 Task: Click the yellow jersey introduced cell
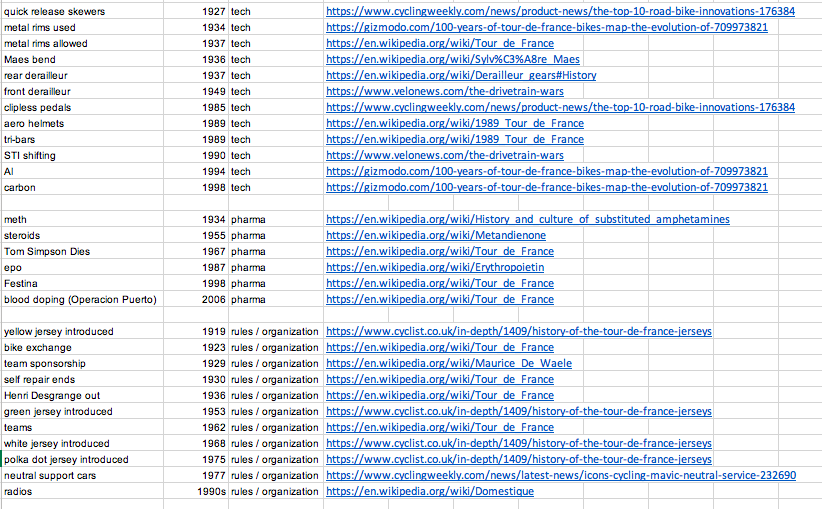pos(82,331)
